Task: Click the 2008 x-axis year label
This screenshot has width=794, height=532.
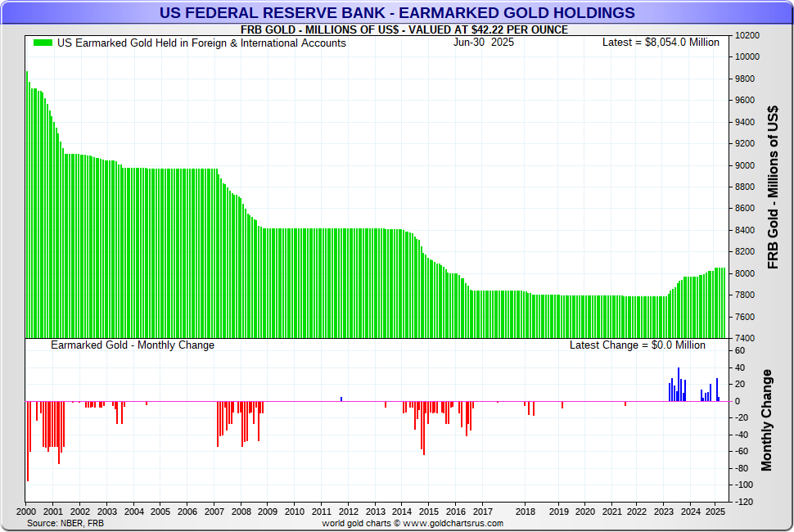Action: (x=241, y=512)
